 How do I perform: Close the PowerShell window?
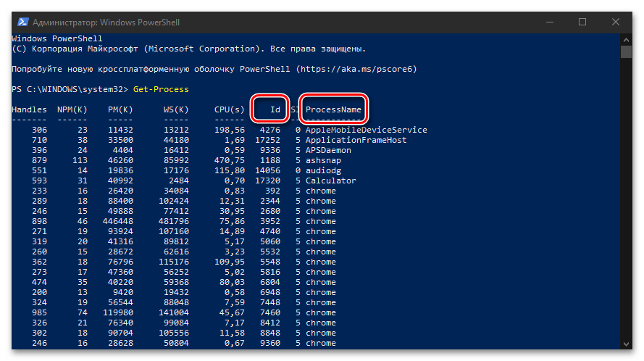[616, 22]
